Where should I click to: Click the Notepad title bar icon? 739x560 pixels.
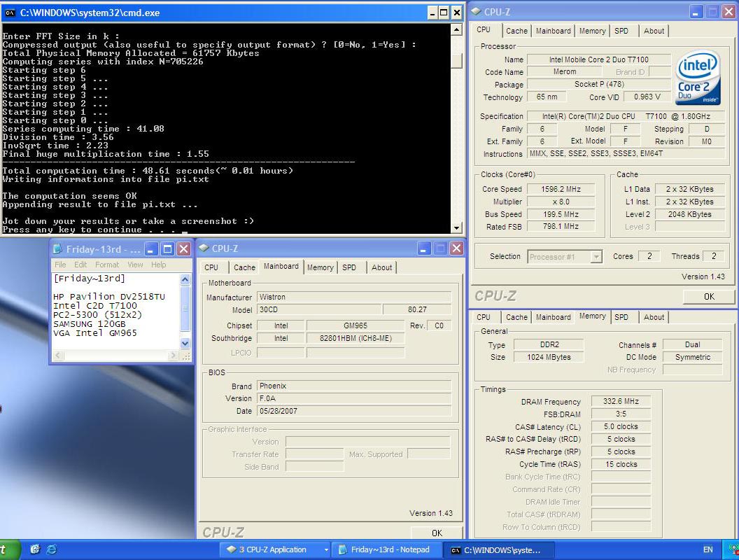58,249
